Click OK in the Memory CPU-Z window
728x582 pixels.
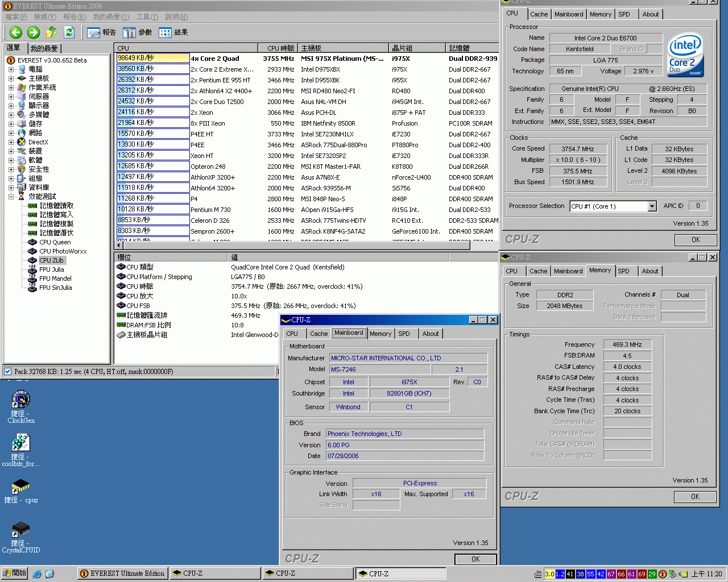[695, 497]
